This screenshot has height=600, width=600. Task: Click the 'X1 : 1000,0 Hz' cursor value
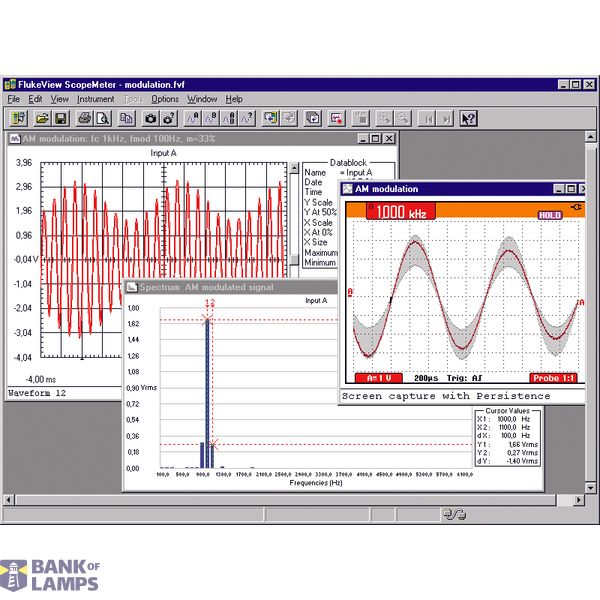pos(504,419)
